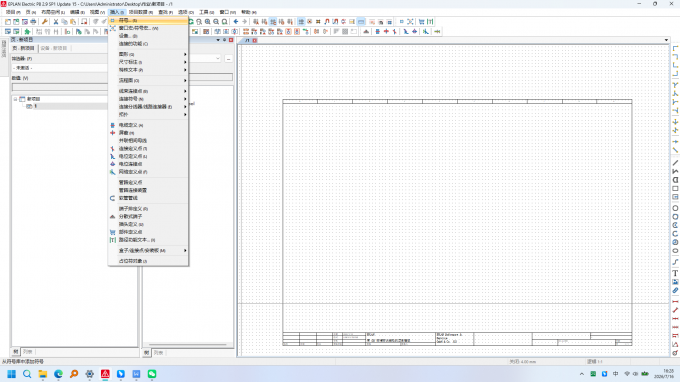Select the top angle connection symbol

(675, 49)
